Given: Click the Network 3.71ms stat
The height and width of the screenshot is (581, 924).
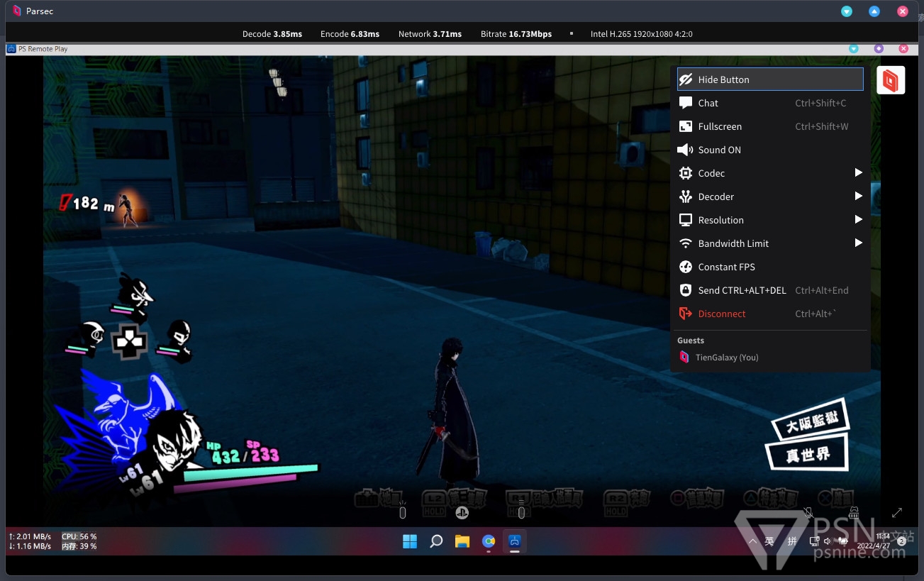Looking at the screenshot, I should tap(430, 34).
